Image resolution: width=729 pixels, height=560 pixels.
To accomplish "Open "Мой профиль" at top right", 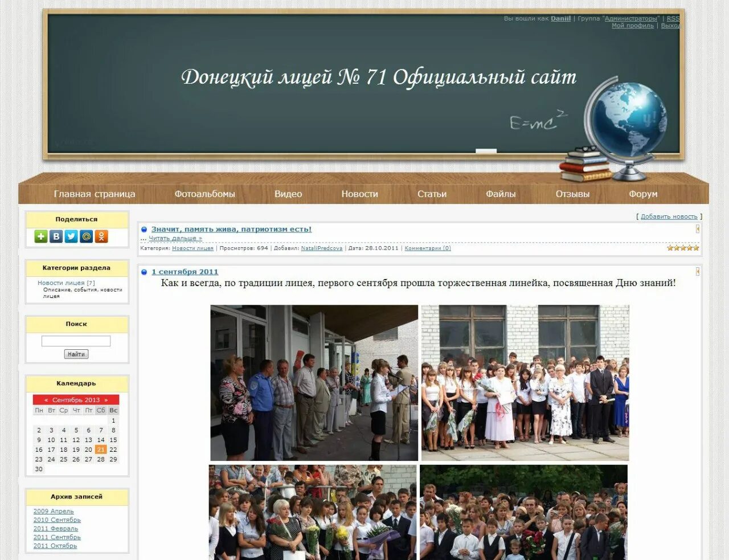I will tap(632, 25).
